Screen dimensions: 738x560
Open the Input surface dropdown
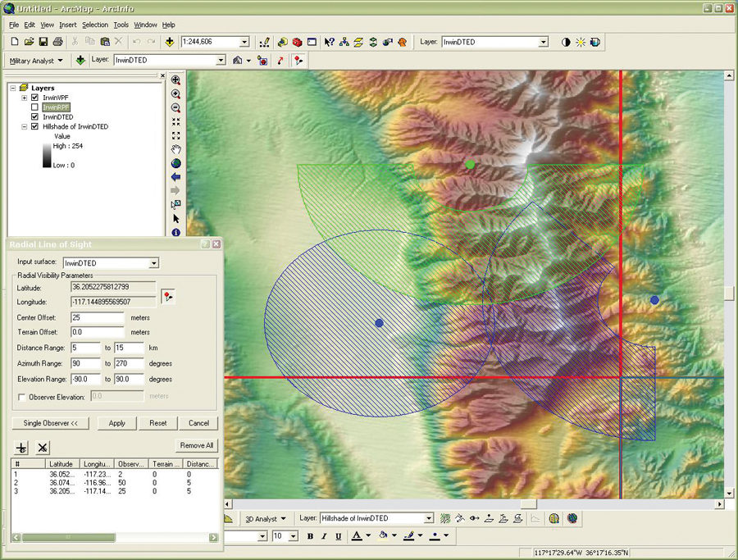tap(153, 262)
